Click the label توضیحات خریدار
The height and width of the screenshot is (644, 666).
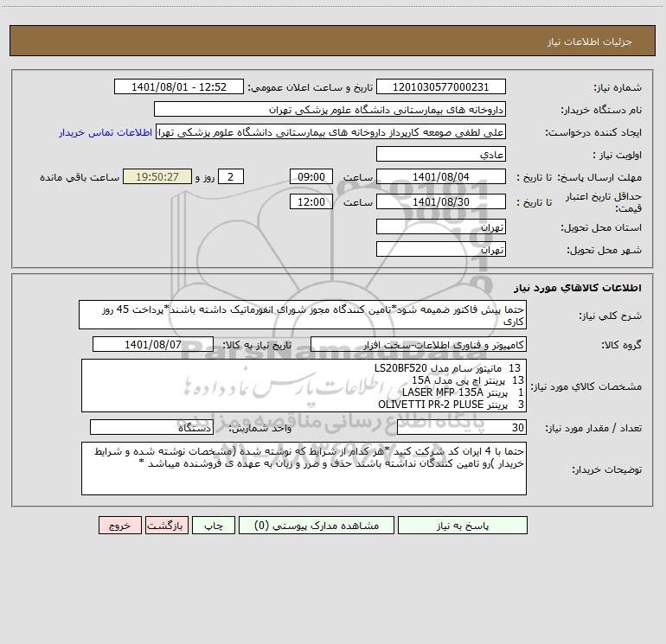606,469
